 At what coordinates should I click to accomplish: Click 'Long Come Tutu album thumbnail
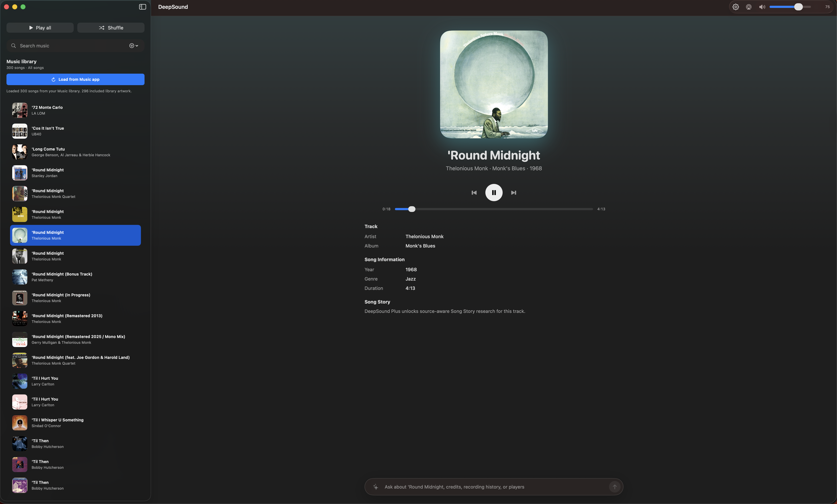pyautogui.click(x=20, y=152)
